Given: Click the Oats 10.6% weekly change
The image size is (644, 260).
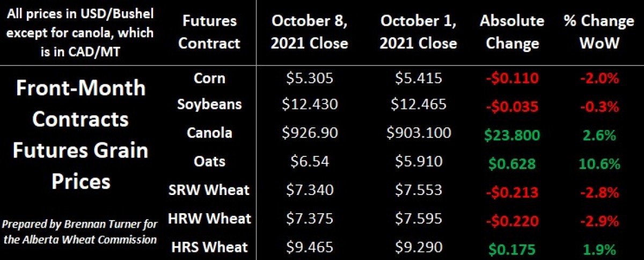Looking at the screenshot, I should (x=598, y=162).
